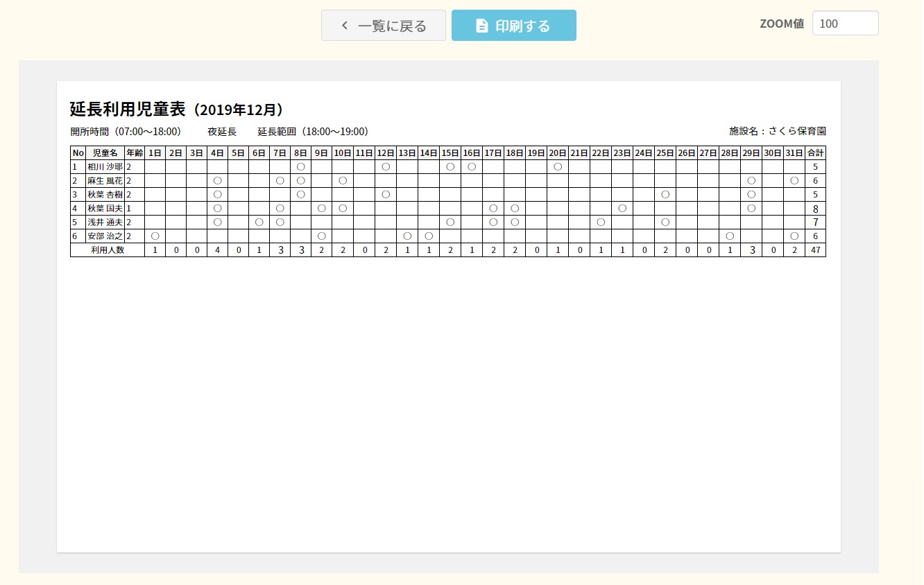Click the 1日 column header

pyautogui.click(x=155, y=153)
